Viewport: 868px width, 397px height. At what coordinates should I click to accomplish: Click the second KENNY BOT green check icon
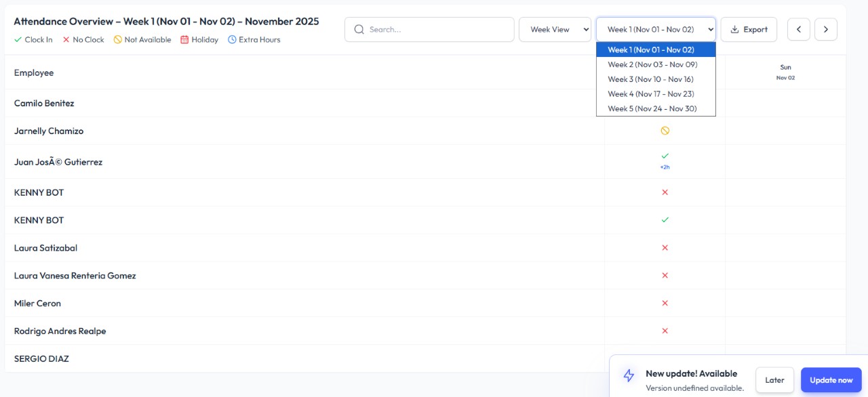(x=665, y=220)
